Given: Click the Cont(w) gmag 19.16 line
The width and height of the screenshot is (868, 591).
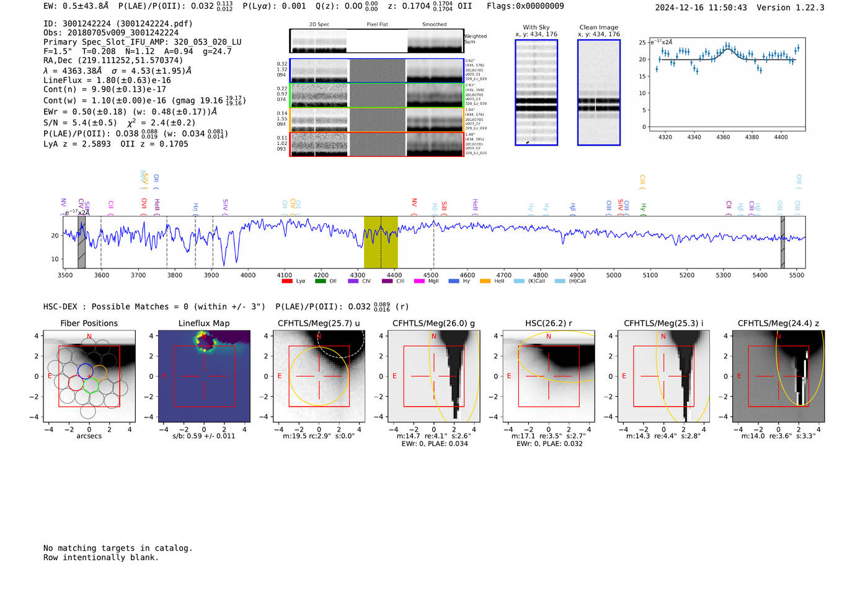Looking at the screenshot, I should click(x=144, y=100).
